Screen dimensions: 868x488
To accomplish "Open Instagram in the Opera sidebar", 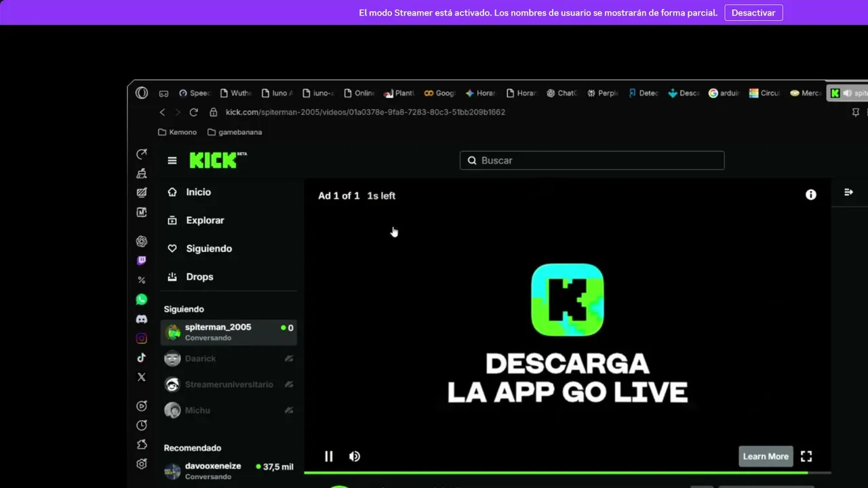I will (142, 338).
